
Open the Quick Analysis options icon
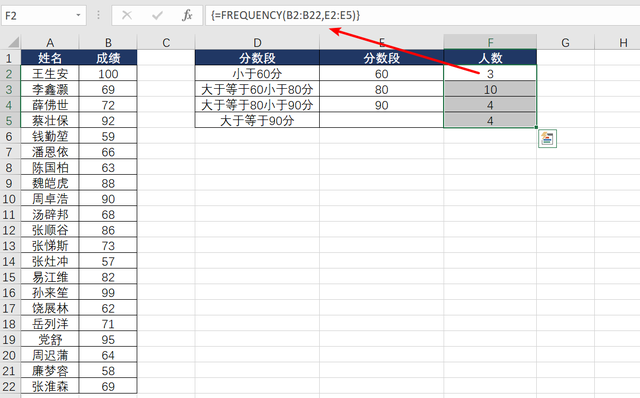(547, 139)
